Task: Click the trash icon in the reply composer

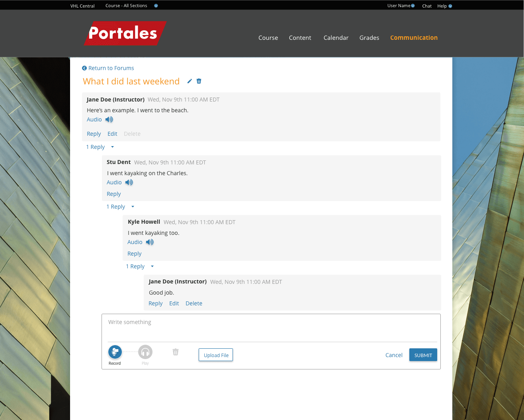Action: click(x=176, y=352)
